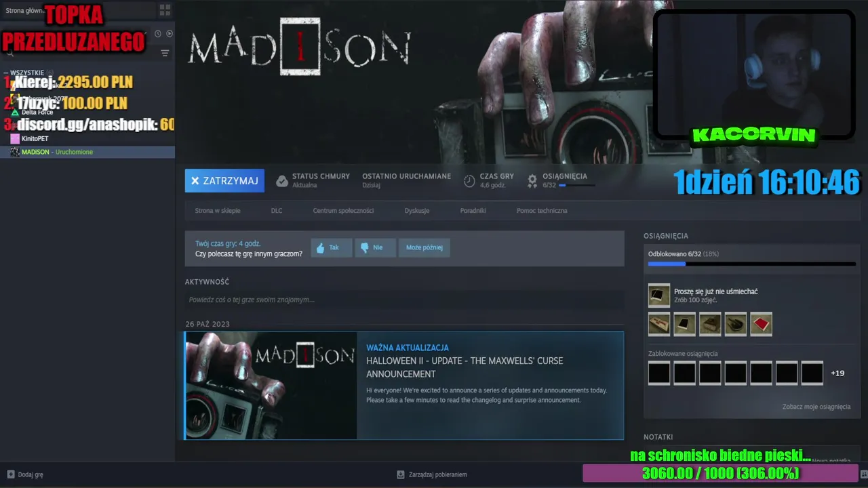Viewport: 868px width, 488px height.
Task: Select MADISON running entry in library list
Action: point(87,152)
